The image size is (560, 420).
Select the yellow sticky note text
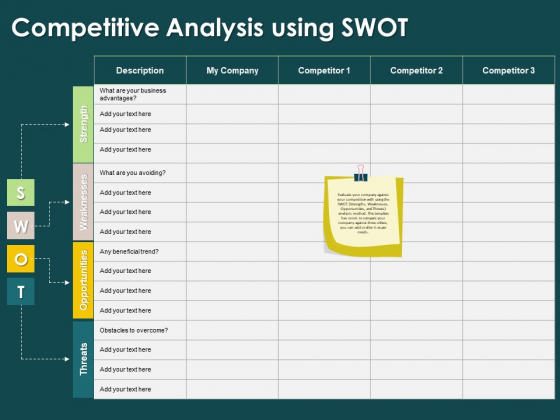click(x=363, y=213)
